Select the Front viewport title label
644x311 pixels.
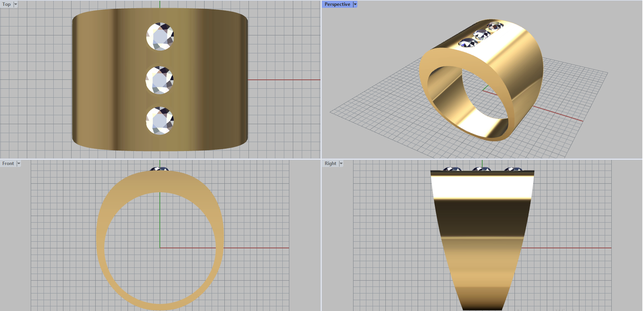[8, 164]
